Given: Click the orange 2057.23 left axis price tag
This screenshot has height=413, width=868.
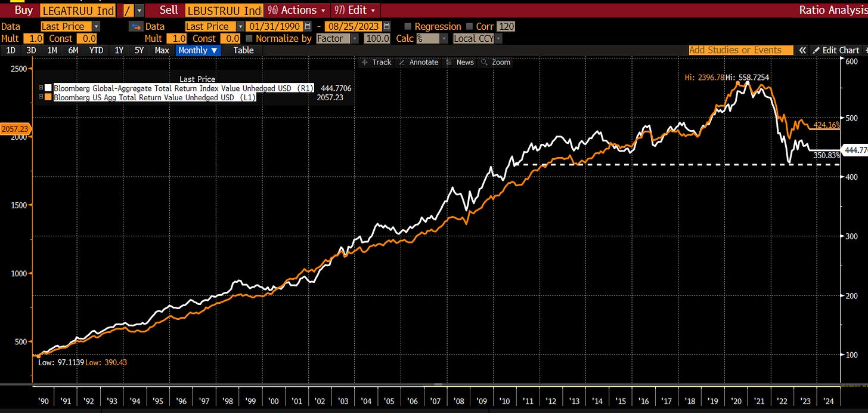Looking at the screenshot, I should click(15, 128).
